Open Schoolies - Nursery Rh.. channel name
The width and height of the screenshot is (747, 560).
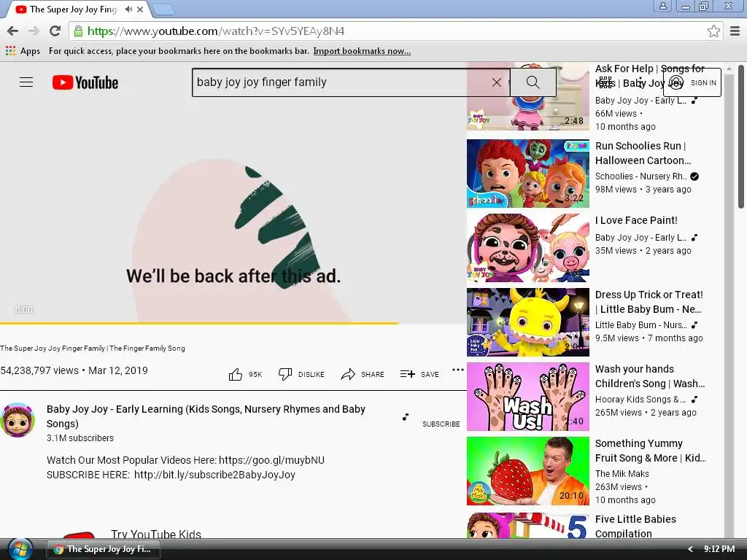(x=640, y=176)
